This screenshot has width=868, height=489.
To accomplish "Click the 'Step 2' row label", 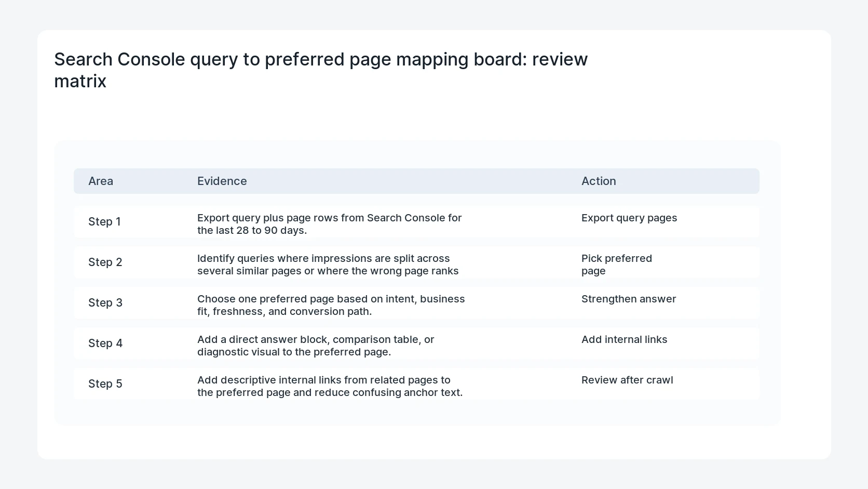I will click(105, 262).
